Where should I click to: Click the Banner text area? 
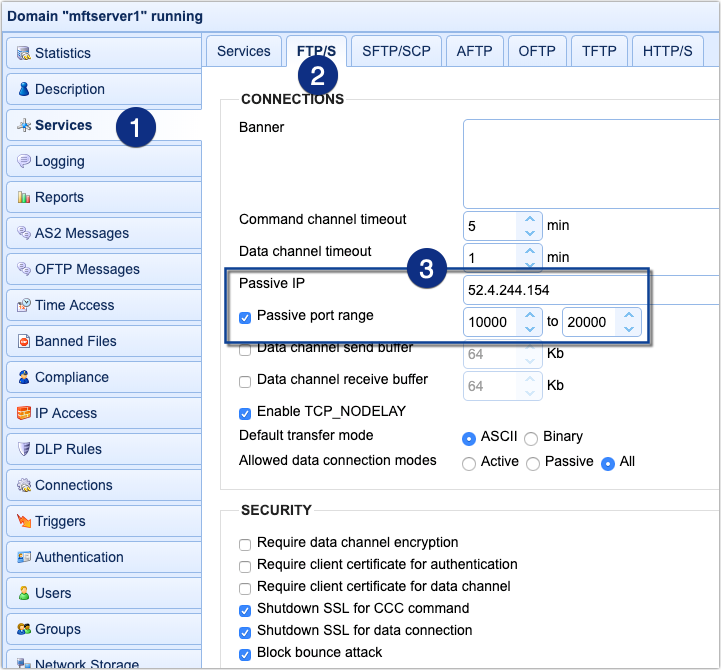(591, 164)
